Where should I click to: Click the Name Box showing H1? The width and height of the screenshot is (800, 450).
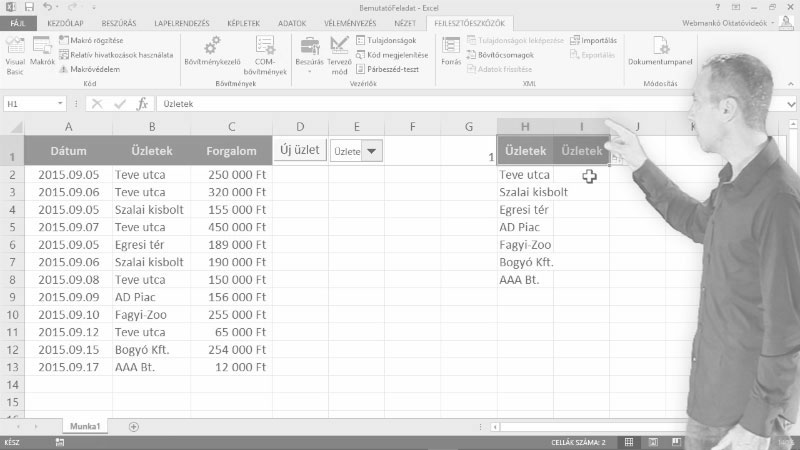point(30,104)
